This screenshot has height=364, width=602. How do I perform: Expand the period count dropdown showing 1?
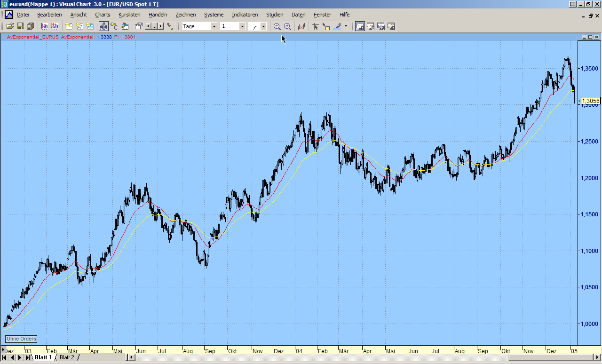[242, 26]
